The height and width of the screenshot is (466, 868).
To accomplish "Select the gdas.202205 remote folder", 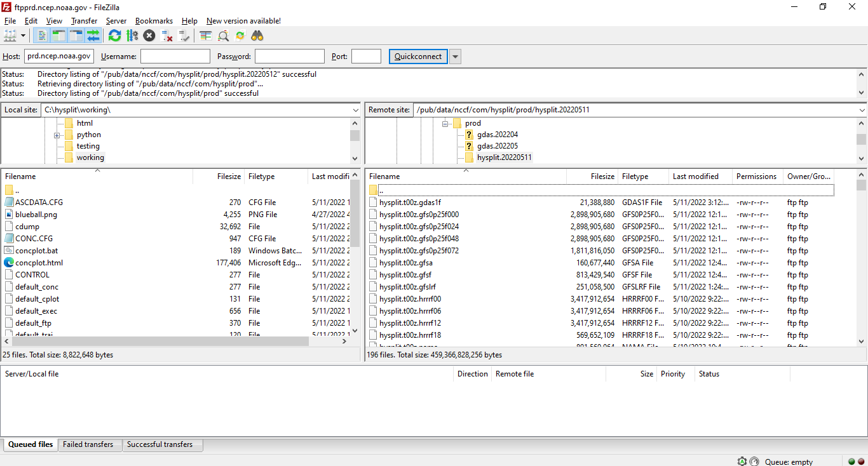I will tap(498, 146).
